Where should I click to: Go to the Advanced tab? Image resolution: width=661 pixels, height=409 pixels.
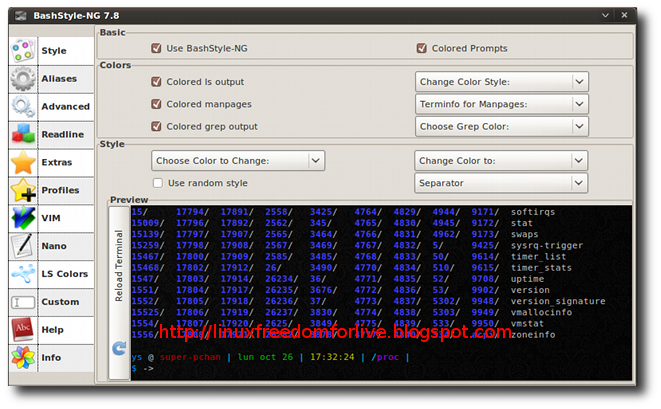click(51, 106)
